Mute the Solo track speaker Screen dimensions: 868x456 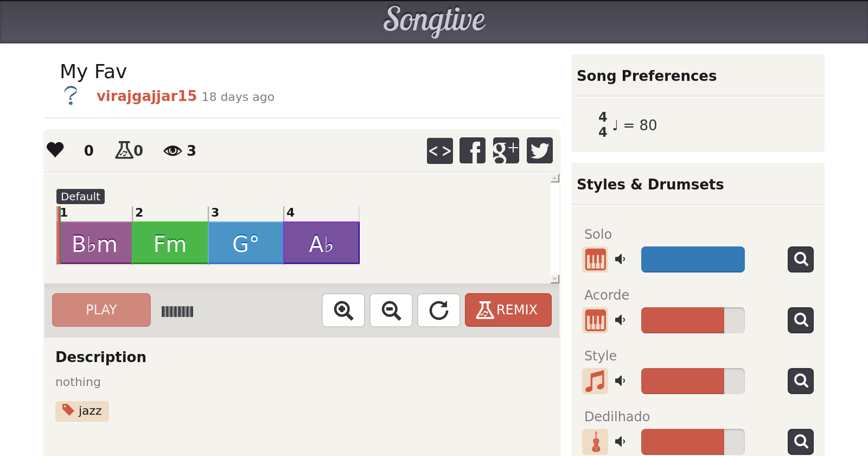tap(620, 259)
